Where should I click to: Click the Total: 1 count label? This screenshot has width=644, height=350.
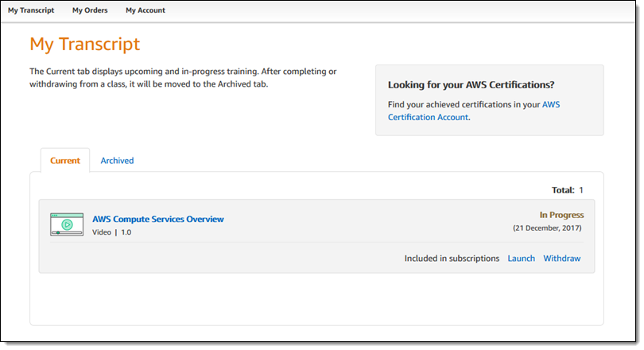coord(568,190)
